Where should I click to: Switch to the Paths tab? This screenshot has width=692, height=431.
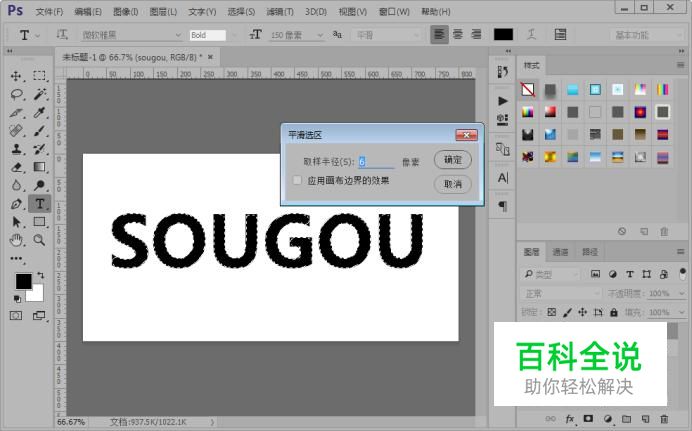tap(590, 252)
